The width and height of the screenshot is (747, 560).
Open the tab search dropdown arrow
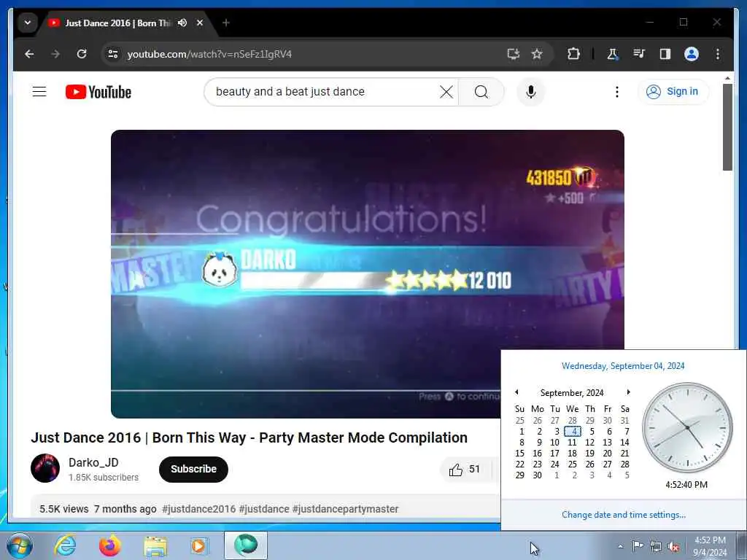pos(28,23)
